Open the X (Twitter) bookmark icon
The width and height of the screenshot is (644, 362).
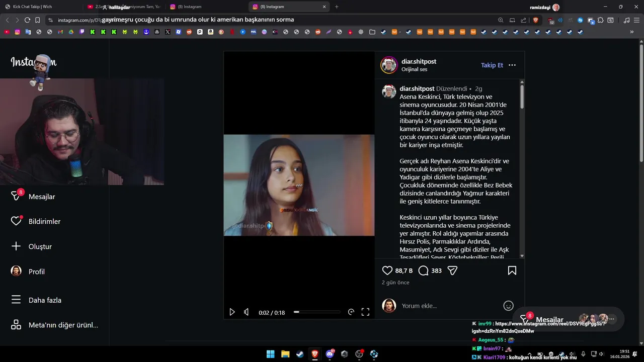pyautogui.click(x=168, y=32)
